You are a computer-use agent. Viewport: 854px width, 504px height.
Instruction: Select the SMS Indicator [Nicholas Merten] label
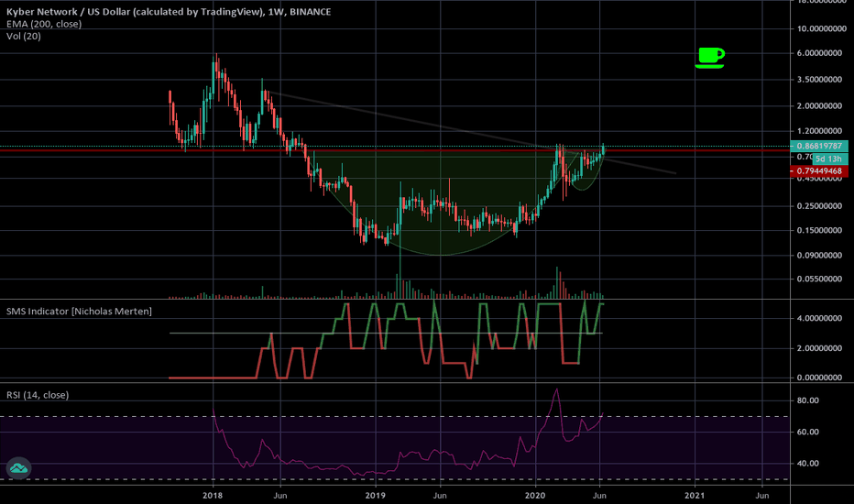(79, 312)
